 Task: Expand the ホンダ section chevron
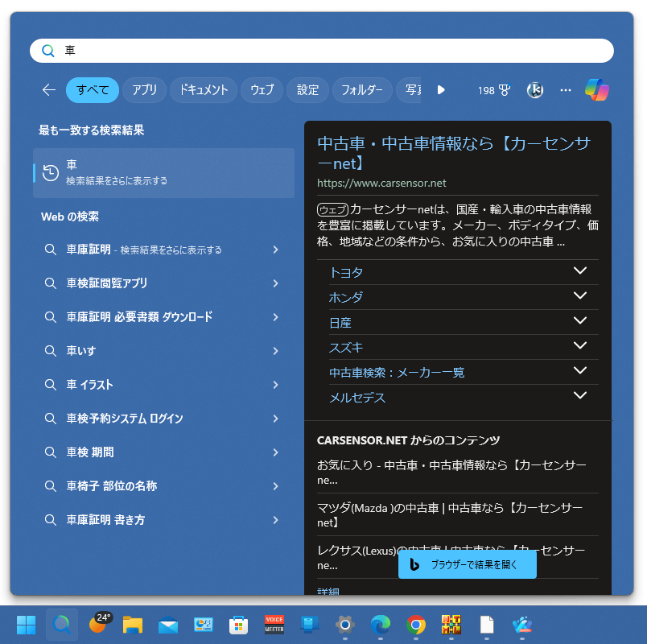[580, 295]
